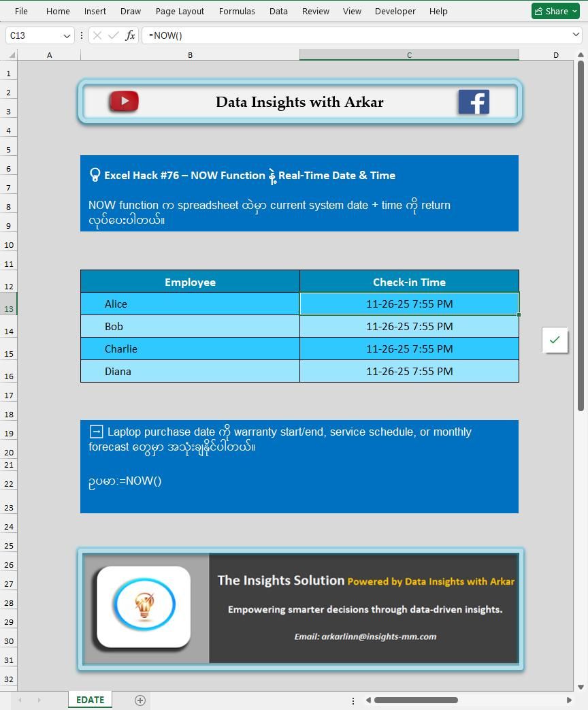The width and height of the screenshot is (588, 710).
Task: Cancel formula entry with X icon
Action: (97, 35)
